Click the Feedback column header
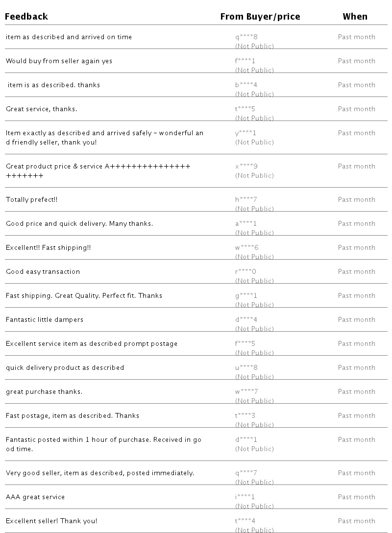The height and width of the screenshot is (533, 392). (26, 17)
